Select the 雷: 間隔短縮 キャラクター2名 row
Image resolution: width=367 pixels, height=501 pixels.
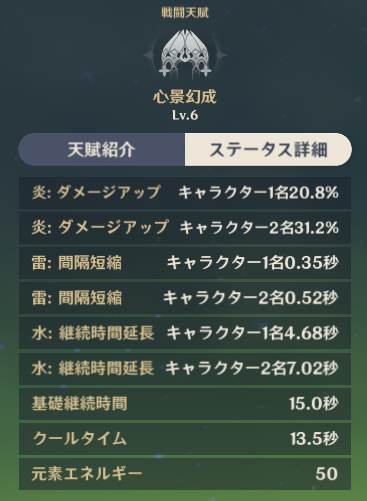pyautogui.click(x=185, y=298)
